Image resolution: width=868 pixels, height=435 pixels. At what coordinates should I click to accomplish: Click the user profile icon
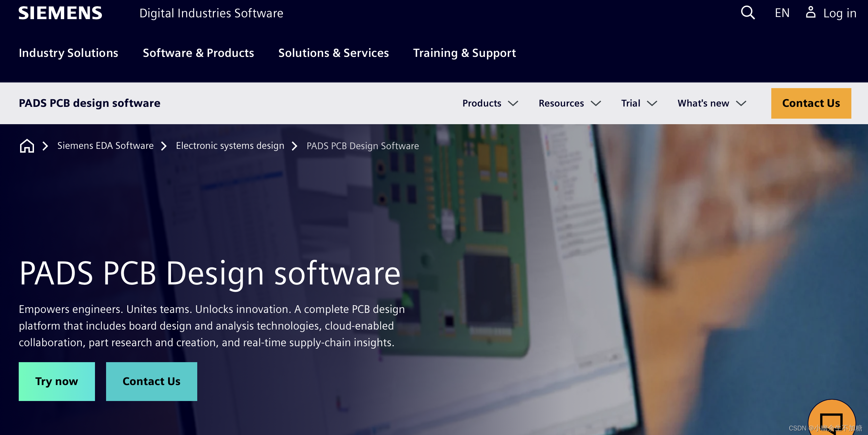coord(810,12)
